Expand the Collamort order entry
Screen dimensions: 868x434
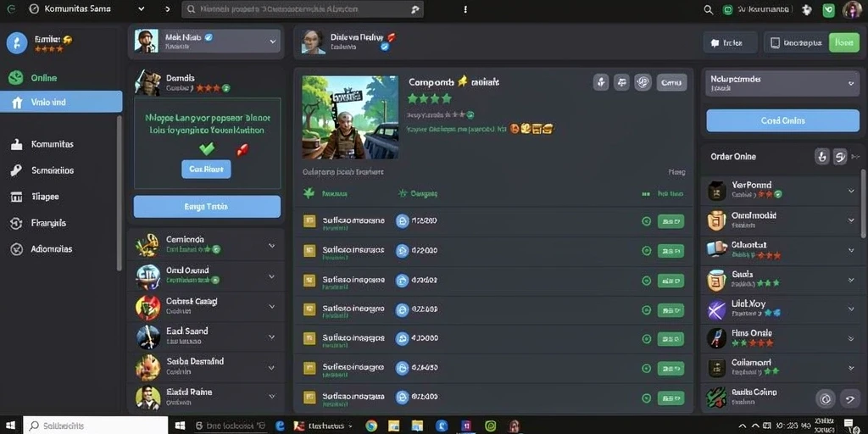tap(851, 368)
